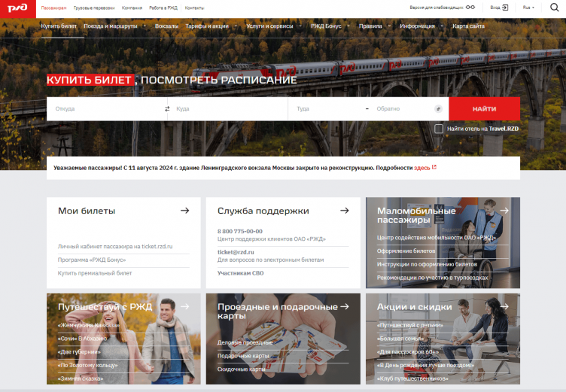This screenshot has width=566, height=392.
Task: Click the red НАЙТИ search button
Action: pos(484,108)
